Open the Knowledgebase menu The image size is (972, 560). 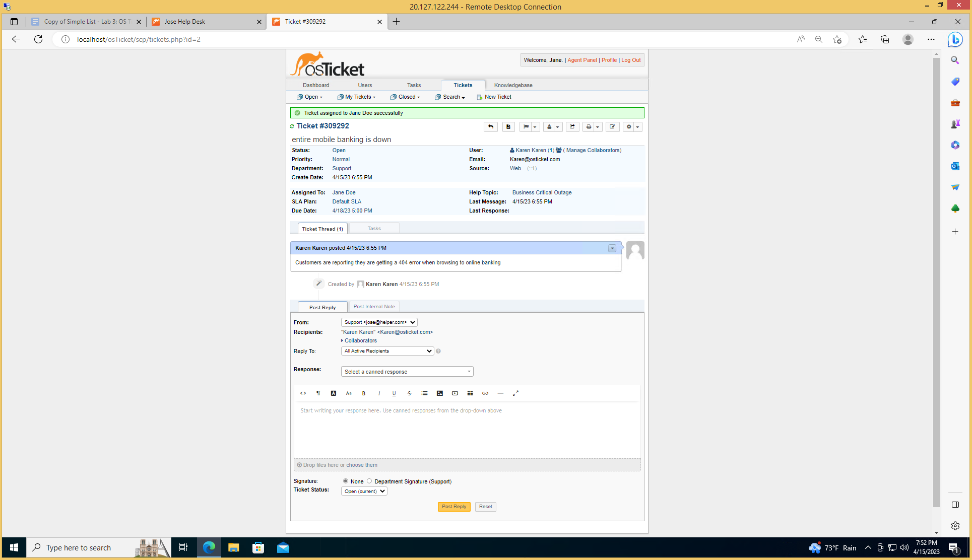(512, 85)
